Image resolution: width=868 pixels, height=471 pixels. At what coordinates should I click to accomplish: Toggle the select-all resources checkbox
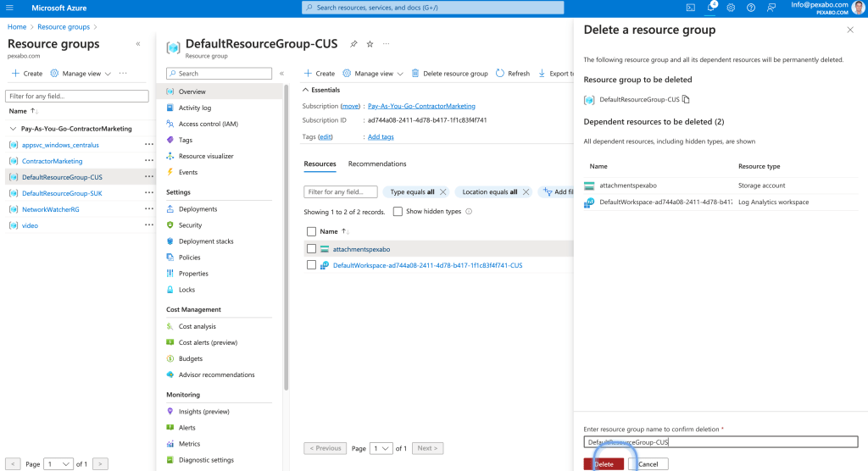tap(311, 231)
